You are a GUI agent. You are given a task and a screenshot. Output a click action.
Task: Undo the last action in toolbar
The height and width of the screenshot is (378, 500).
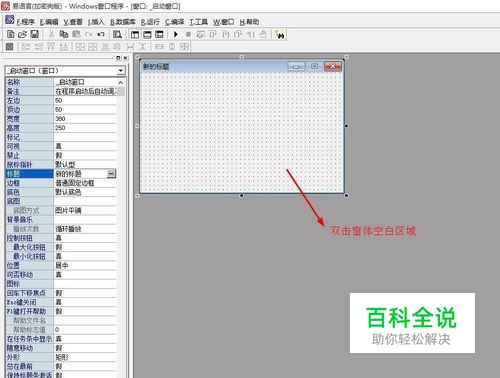(x=101, y=34)
